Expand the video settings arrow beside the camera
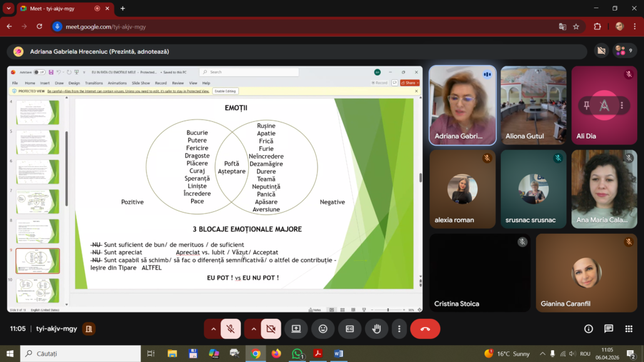This screenshot has width=644, height=362. [x=253, y=329]
